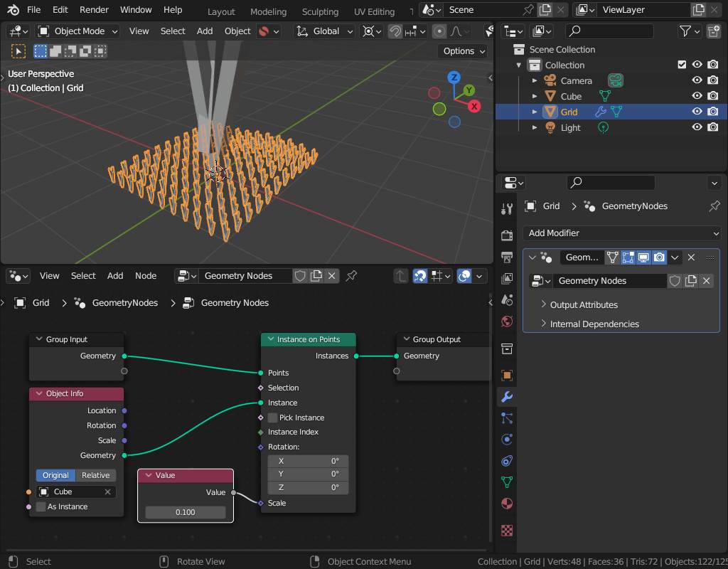This screenshot has width=728, height=569.
Task: Open Scene properties tab
Action: (x=506, y=299)
